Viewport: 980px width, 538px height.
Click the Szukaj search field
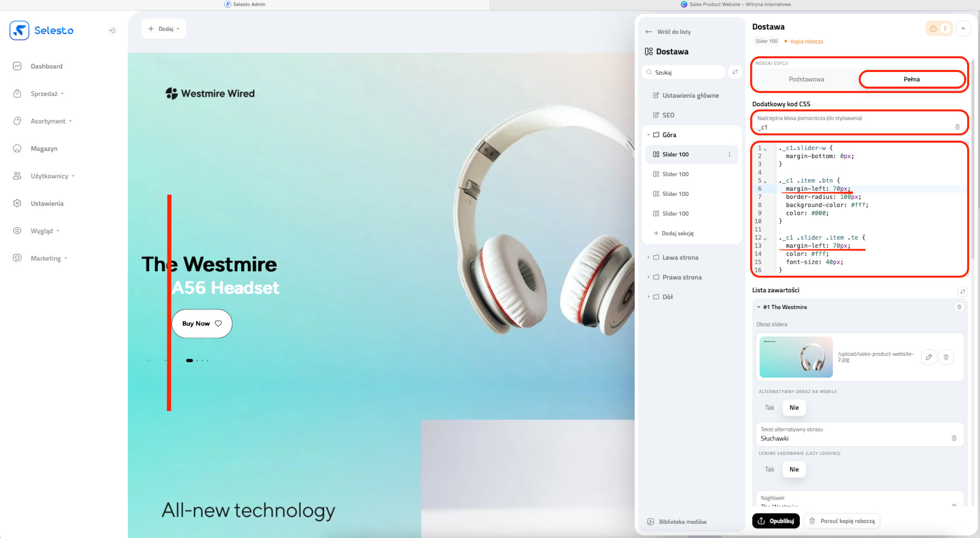coord(683,72)
